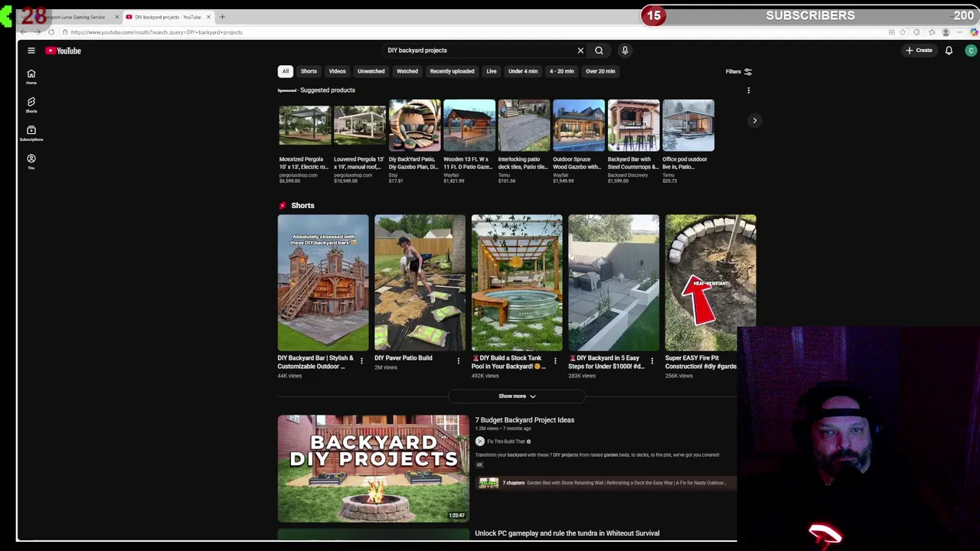
Task: Open DIY Paver Patio Build title
Action: click(403, 358)
